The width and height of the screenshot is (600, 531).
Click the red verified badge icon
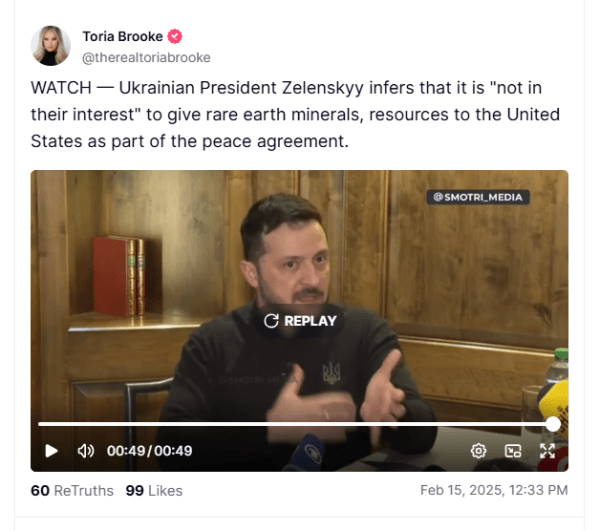175,36
